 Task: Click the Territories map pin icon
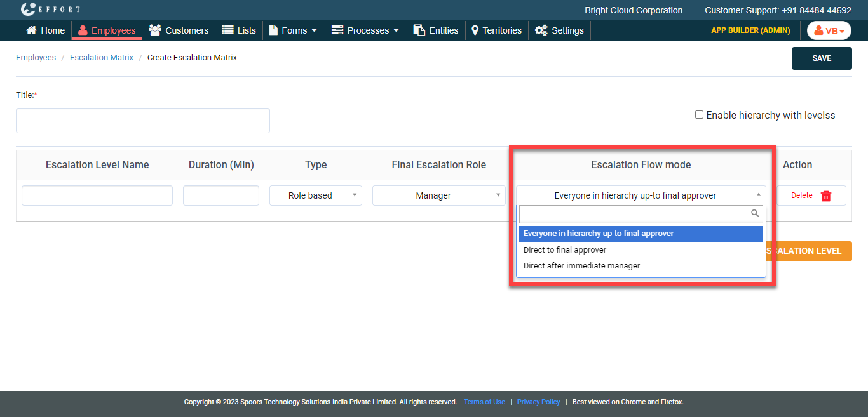coord(475,30)
